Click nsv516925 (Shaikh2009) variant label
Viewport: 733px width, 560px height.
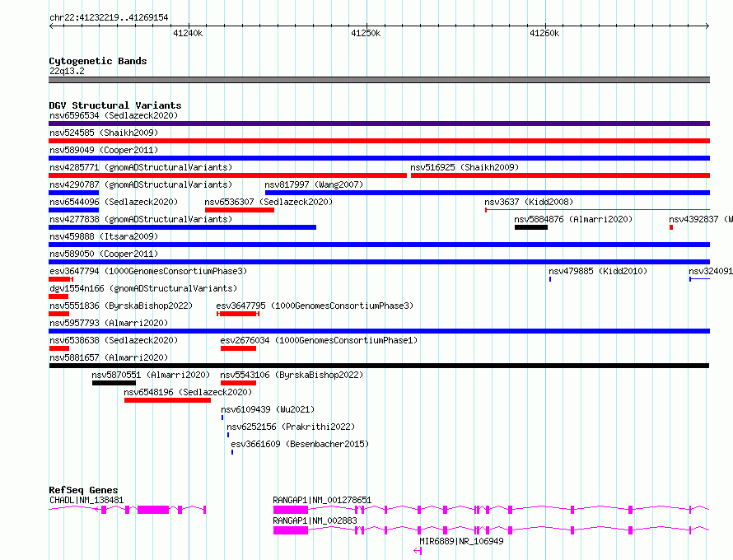pyautogui.click(x=465, y=167)
